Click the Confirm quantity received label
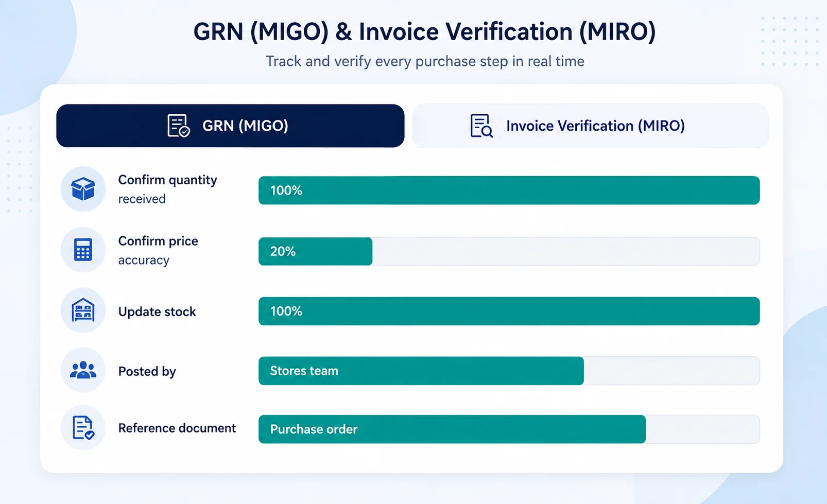827x504 pixels. [167, 189]
